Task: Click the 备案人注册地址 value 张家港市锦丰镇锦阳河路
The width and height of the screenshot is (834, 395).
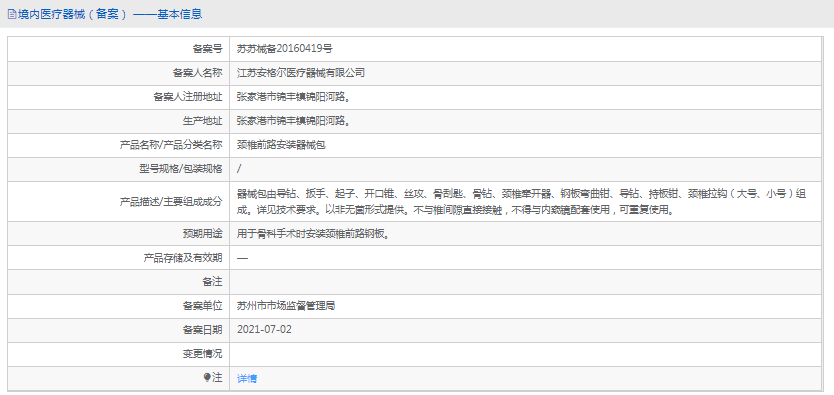Action: click(293, 97)
